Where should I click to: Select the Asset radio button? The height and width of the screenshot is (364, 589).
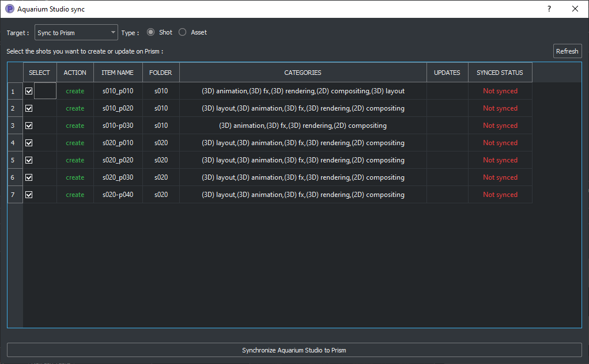coord(182,32)
